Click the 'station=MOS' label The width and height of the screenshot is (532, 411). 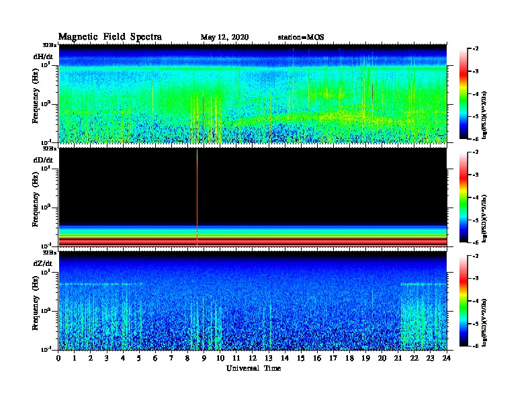click(301, 38)
